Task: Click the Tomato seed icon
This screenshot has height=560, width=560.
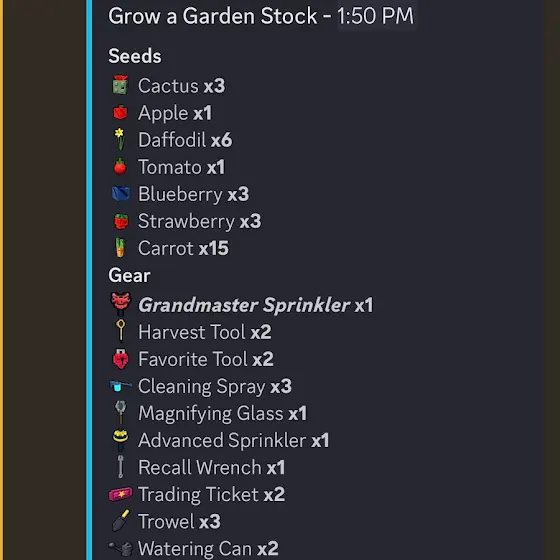Action: point(120,166)
